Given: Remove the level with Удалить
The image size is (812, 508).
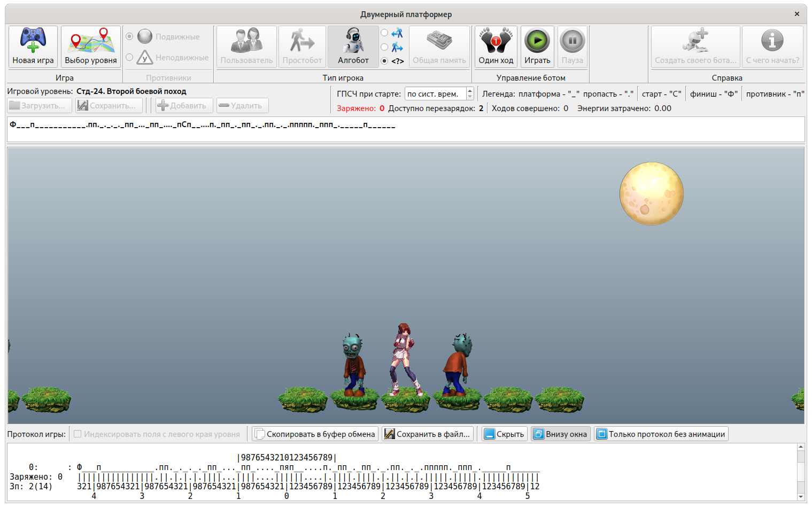Looking at the screenshot, I should coord(242,106).
